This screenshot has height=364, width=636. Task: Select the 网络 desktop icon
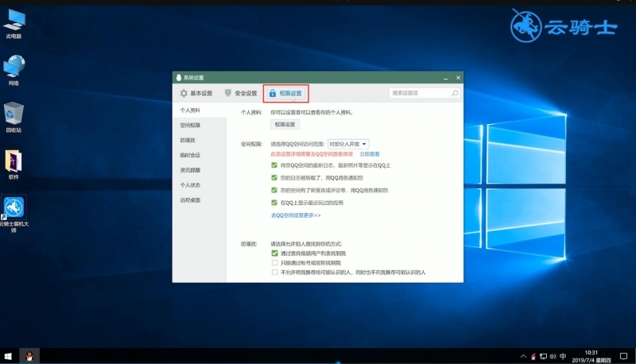click(14, 71)
